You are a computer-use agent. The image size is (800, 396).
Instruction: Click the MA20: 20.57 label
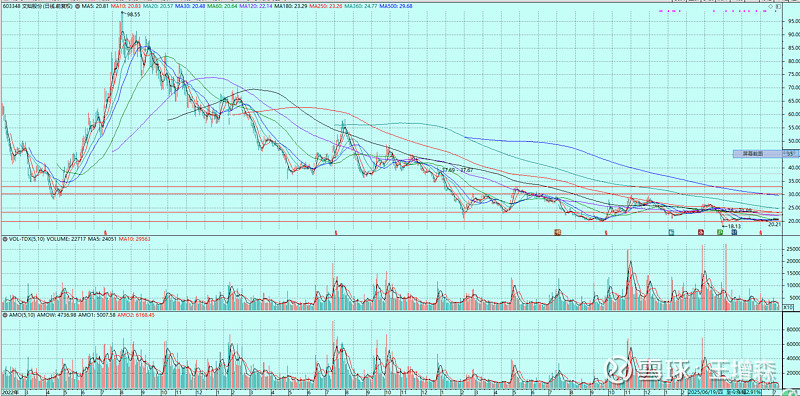(158, 6)
